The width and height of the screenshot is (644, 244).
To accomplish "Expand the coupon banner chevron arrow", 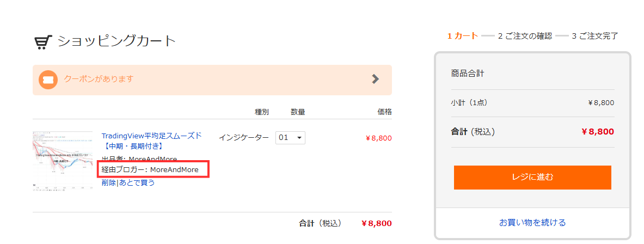I will click(375, 79).
